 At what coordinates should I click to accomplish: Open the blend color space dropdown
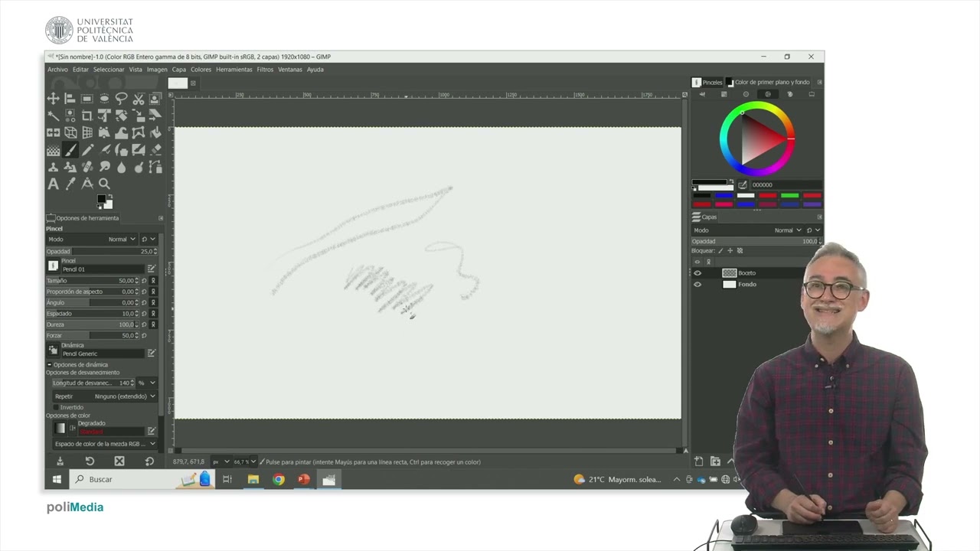[x=105, y=444]
